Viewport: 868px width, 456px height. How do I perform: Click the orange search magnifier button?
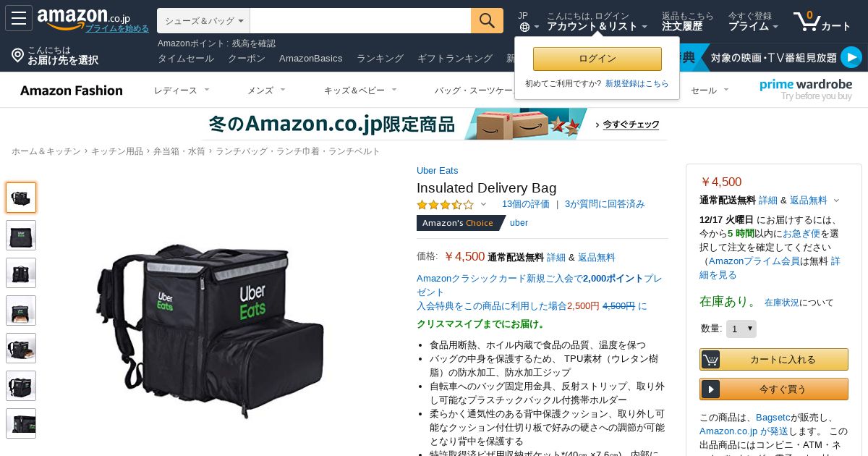coord(487,20)
